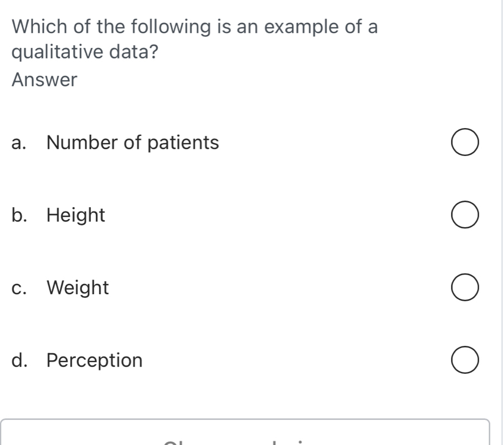Select the radio button for Number of patients

[464, 144]
